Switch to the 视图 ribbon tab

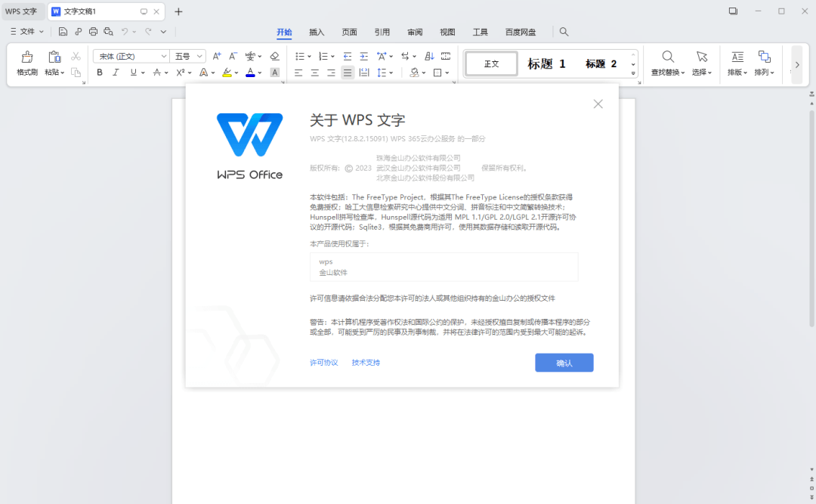(447, 32)
